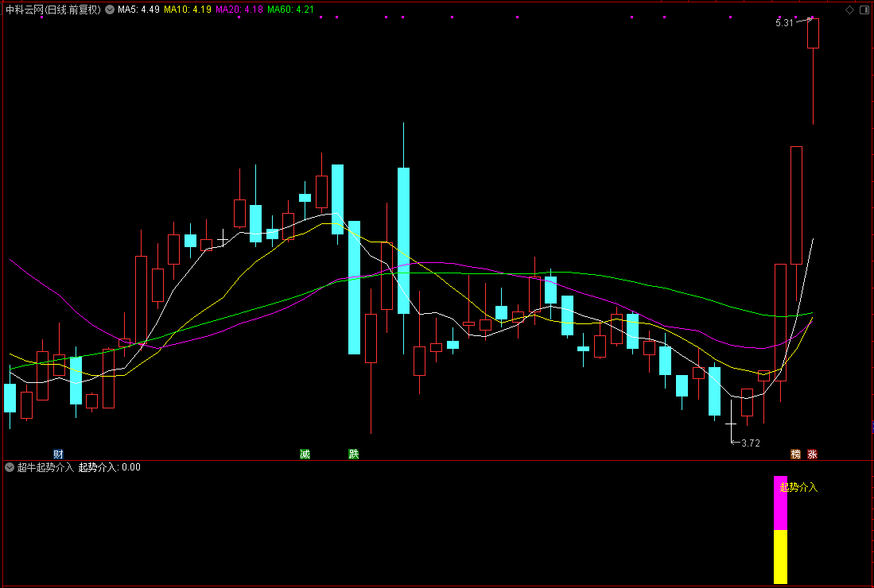Click the MA5 value label

point(139,10)
